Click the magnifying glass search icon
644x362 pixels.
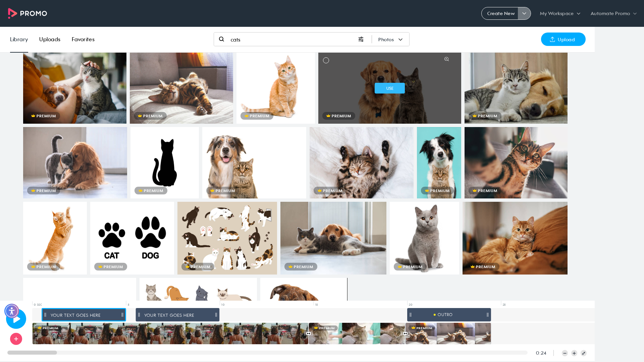click(x=221, y=39)
